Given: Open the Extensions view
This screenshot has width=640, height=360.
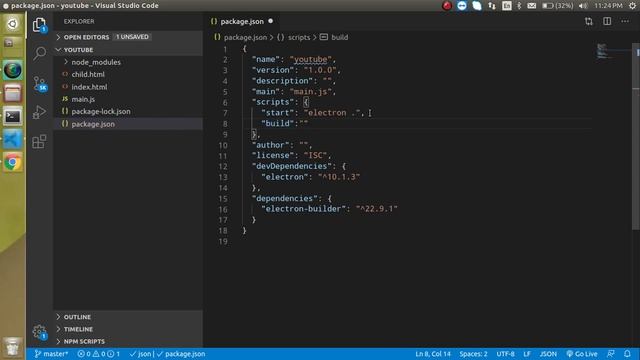Looking at the screenshot, I should point(39,142).
